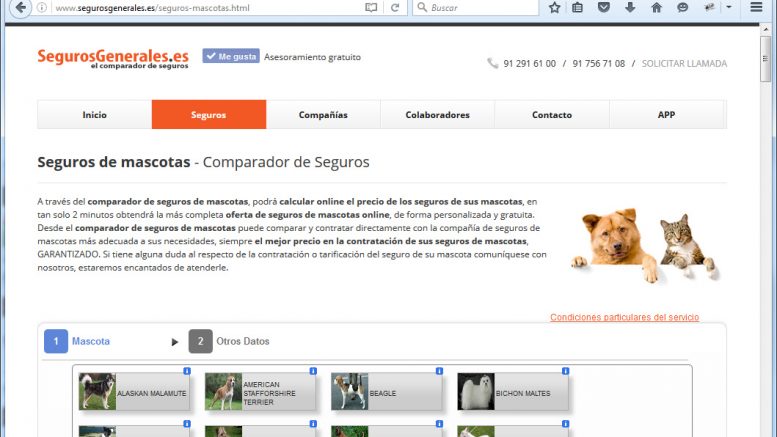The image size is (777, 437).
Task: Open the Firefox hamburger menu
Action: point(756,7)
